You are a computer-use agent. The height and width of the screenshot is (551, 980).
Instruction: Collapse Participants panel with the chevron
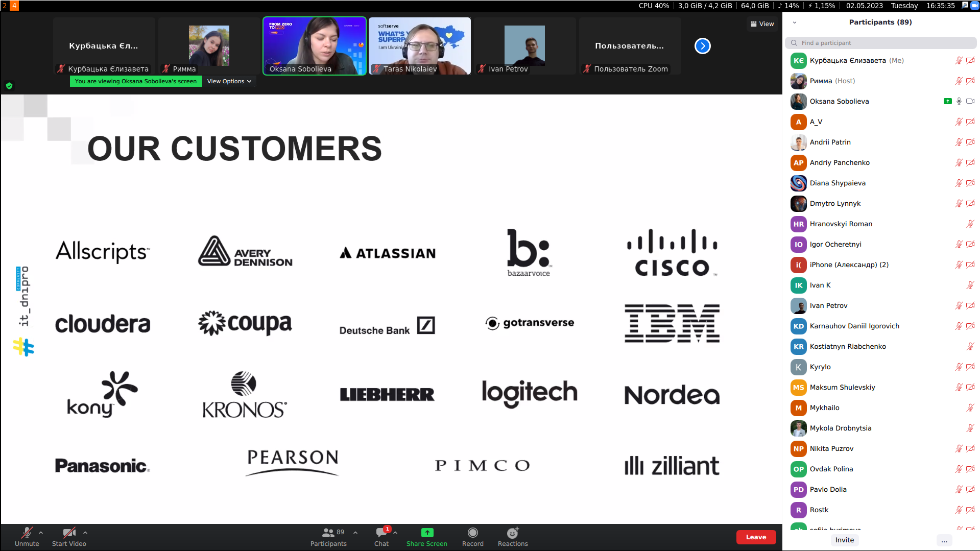tap(795, 22)
